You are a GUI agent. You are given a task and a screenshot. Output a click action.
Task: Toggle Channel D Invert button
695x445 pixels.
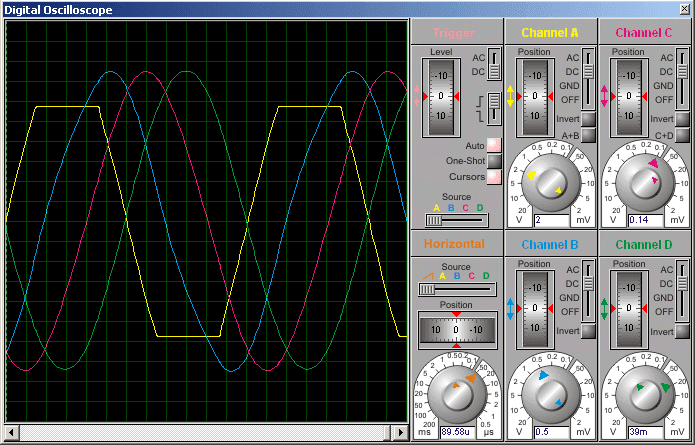pos(683,331)
